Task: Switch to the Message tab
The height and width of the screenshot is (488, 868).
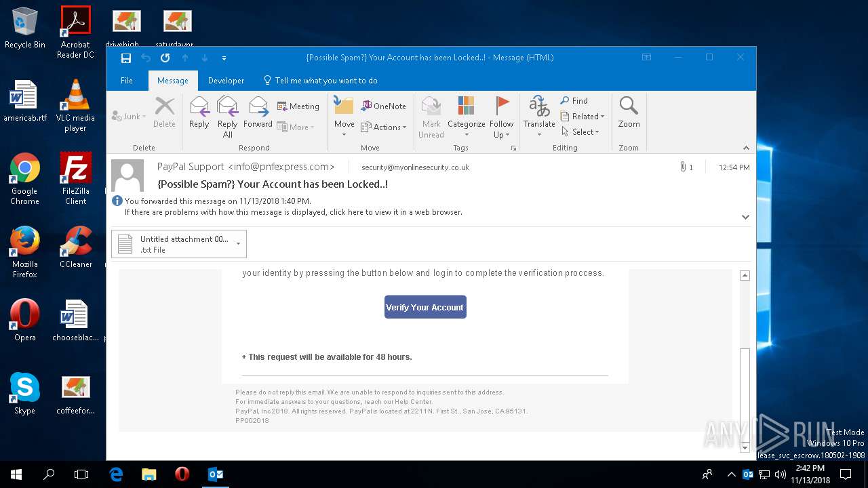Action: [173, 81]
